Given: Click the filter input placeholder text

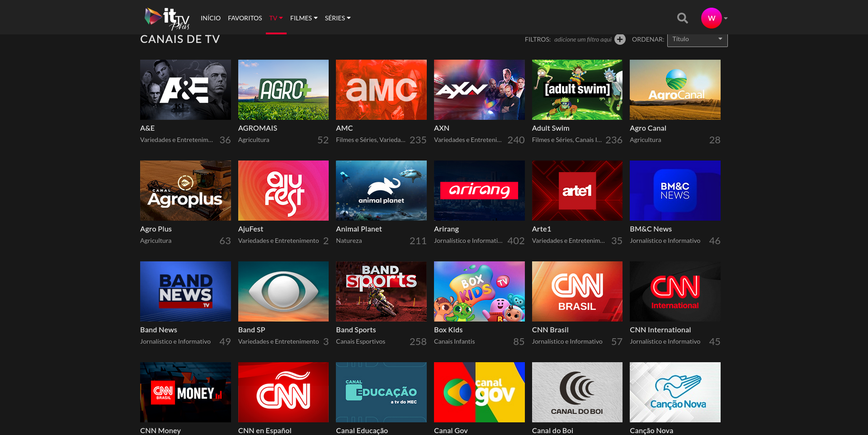Looking at the screenshot, I should tap(583, 39).
